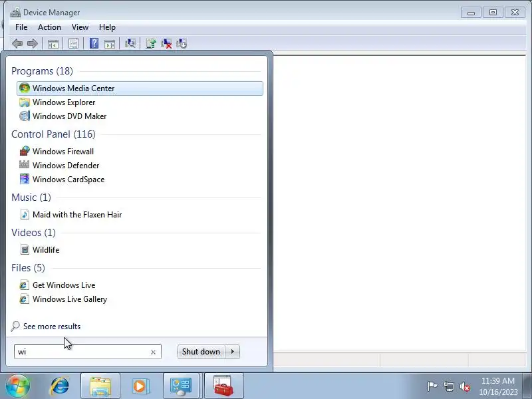Play Maid with the Flaxen Hair
The height and width of the screenshot is (399, 532).
pyautogui.click(x=140, y=214)
